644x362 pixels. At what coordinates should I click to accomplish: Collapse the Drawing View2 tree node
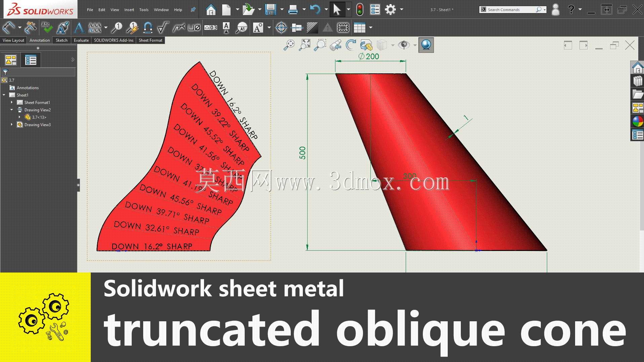click(x=12, y=110)
